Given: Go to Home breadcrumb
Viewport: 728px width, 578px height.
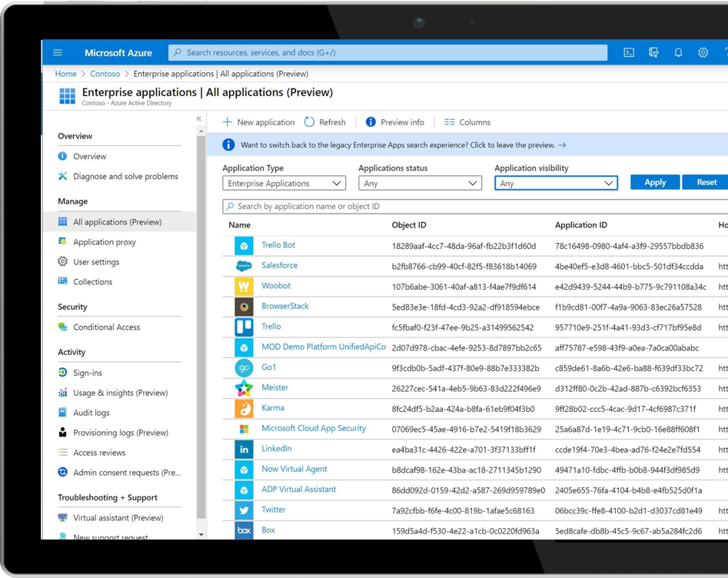Looking at the screenshot, I should point(65,74).
